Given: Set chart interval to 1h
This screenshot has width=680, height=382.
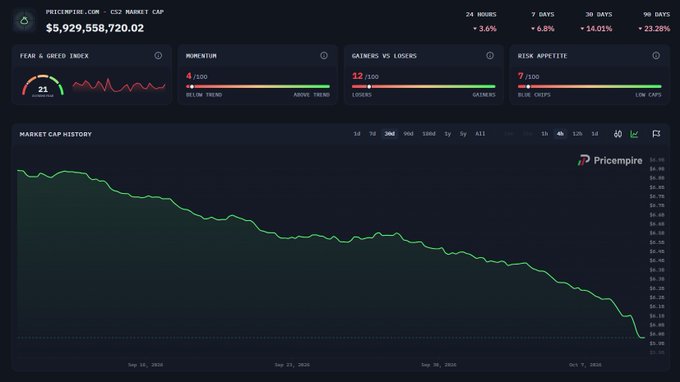Looking at the screenshot, I should [x=545, y=134].
